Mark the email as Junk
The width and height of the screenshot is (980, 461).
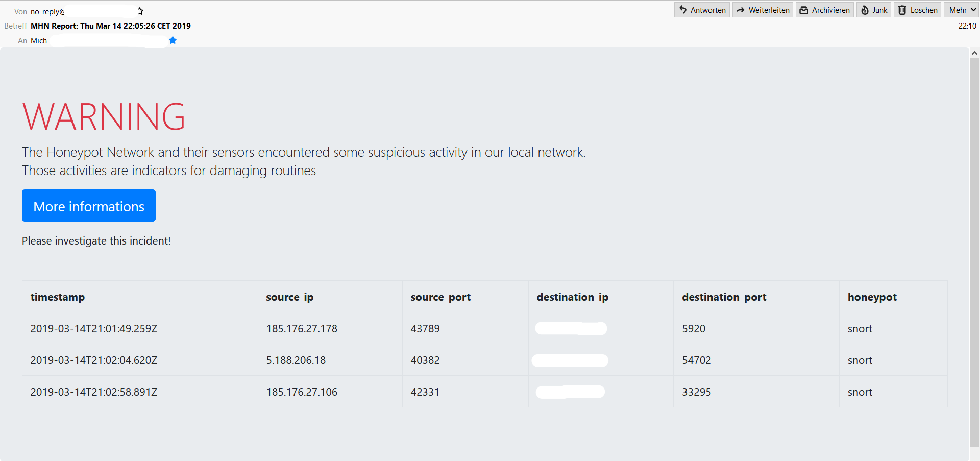coord(874,10)
